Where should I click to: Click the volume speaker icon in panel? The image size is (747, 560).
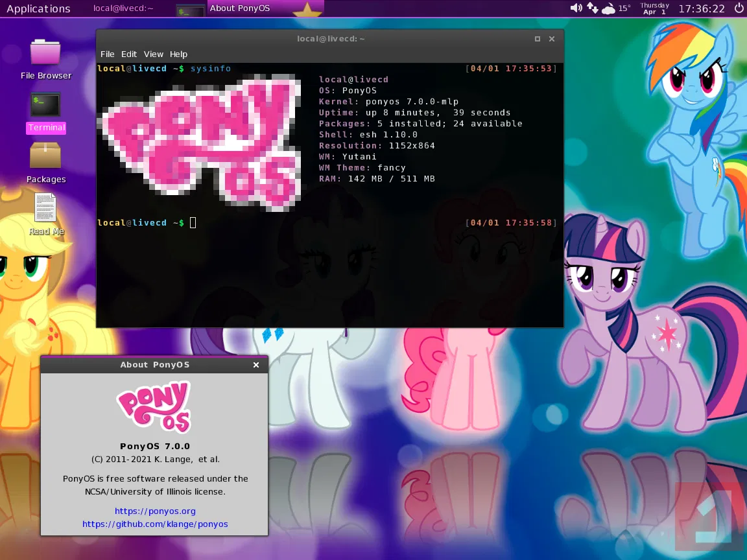[x=576, y=8]
